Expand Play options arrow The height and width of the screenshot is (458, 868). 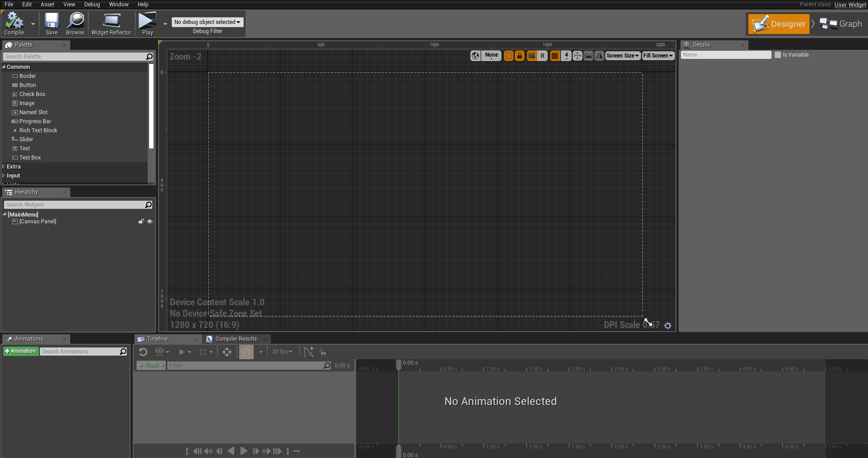pyautogui.click(x=165, y=24)
